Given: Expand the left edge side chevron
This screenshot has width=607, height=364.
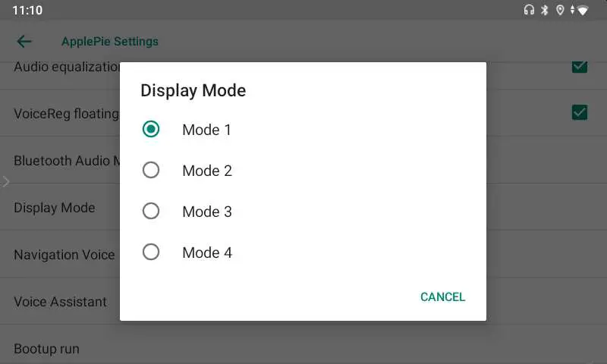Looking at the screenshot, I should (x=5, y=182).
